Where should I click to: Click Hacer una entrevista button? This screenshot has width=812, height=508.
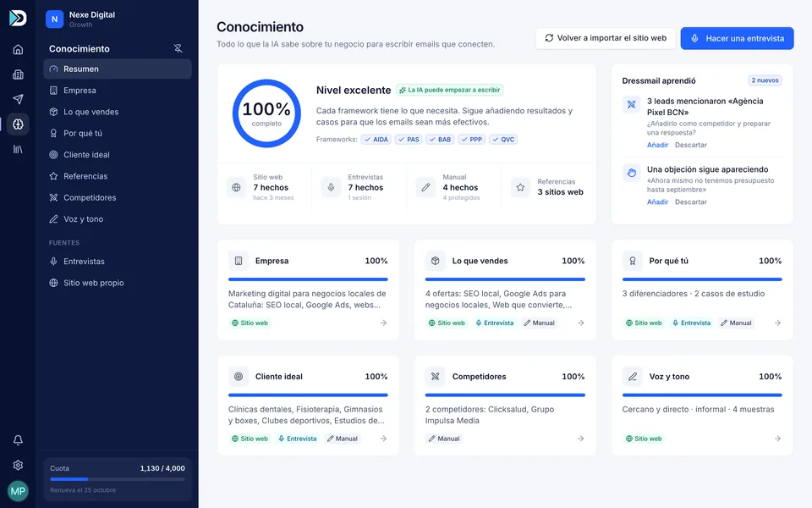[x=737, y=38]
